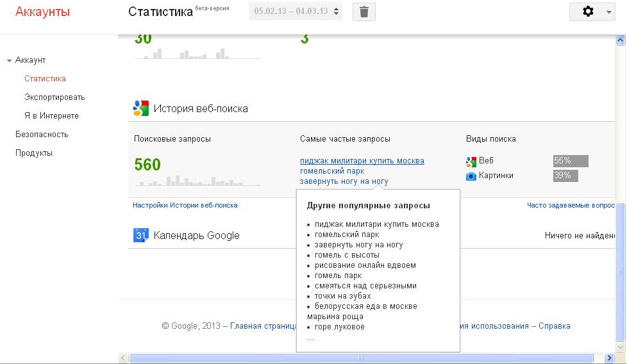The width and height of the screenshot is (627, 364).
Task: Click the гомельский парк query link
Action: (x=332, y=171)
